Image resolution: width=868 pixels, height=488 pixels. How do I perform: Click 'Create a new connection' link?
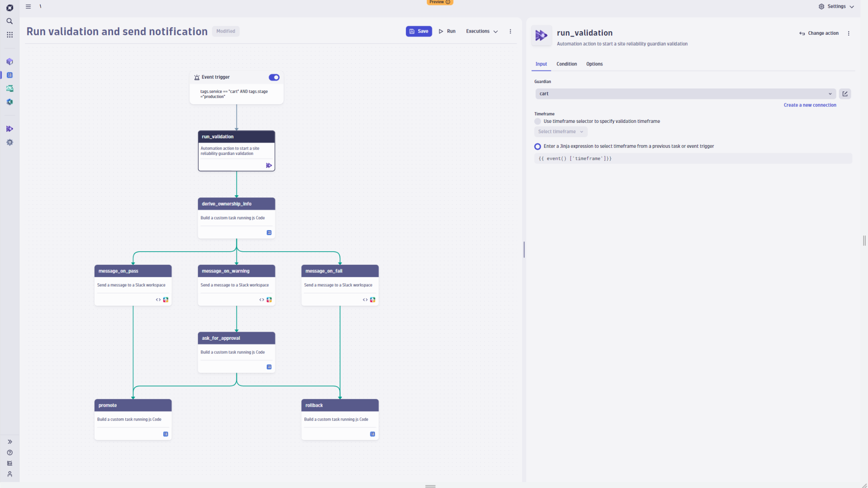pos(810,105)
